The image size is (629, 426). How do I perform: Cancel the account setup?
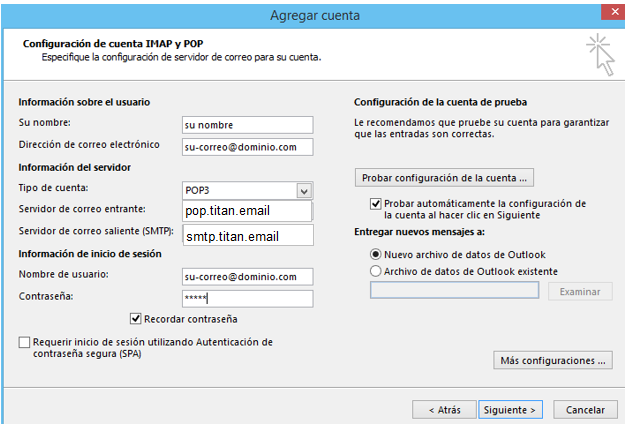(x=585, y=409)
